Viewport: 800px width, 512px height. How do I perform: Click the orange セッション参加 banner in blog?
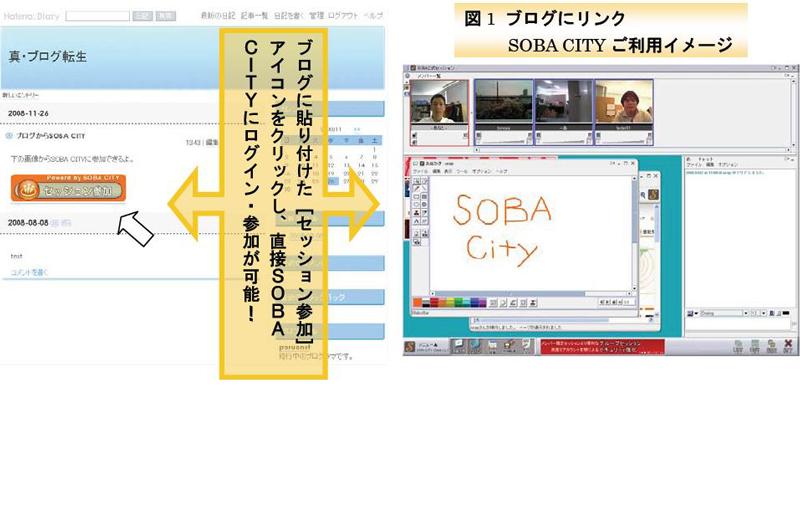68,188
